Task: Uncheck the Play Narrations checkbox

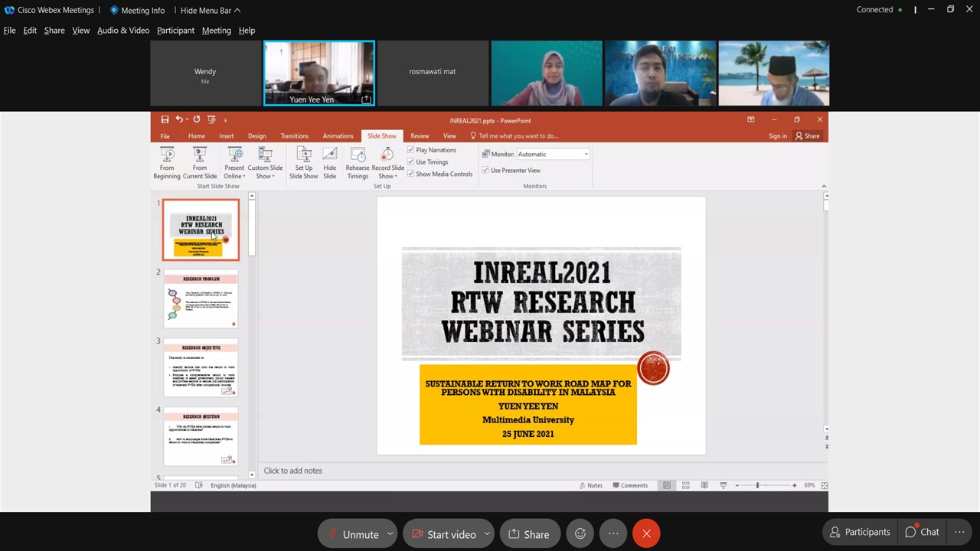Action: coord(411,150)
